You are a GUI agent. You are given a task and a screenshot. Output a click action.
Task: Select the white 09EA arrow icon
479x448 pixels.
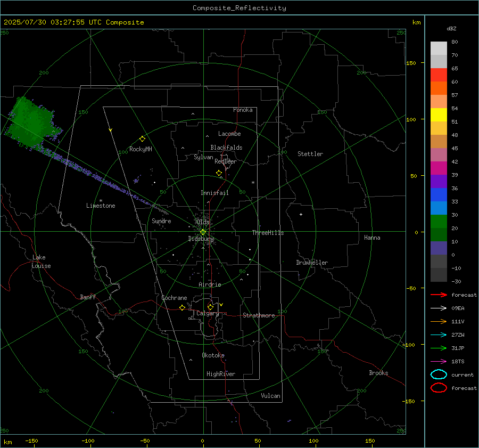[x=439, y=308]
